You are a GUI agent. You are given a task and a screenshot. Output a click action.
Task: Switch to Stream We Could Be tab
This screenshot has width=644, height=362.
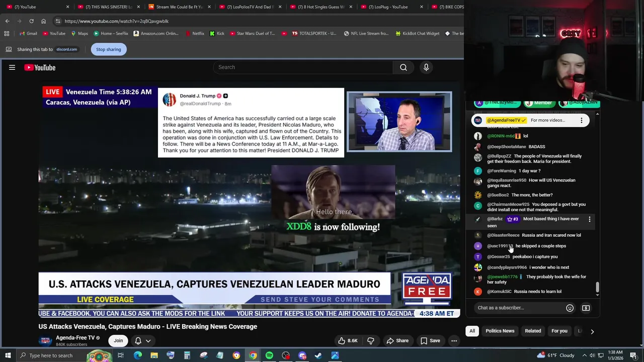[179, 7]
